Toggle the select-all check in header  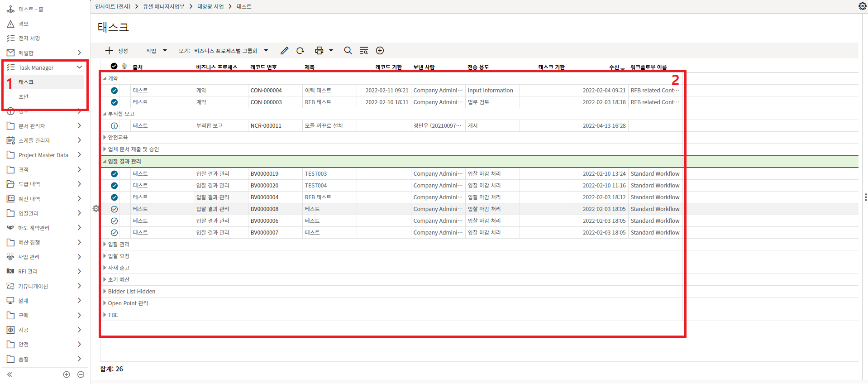(x=114, y=67)
